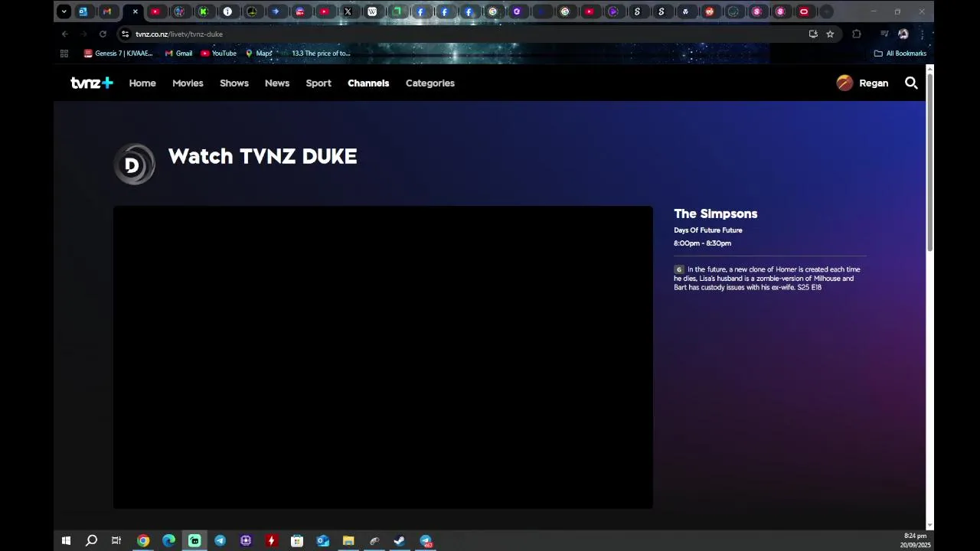Go back using the browser back arrow
This screenshot has width=980, height=551.
65,34
